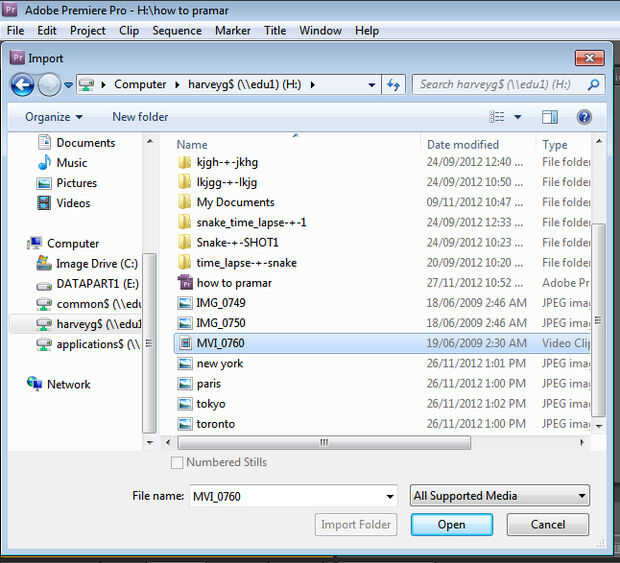Click the search magnifier icon
620x563 pixels.
tap(593, 84)
